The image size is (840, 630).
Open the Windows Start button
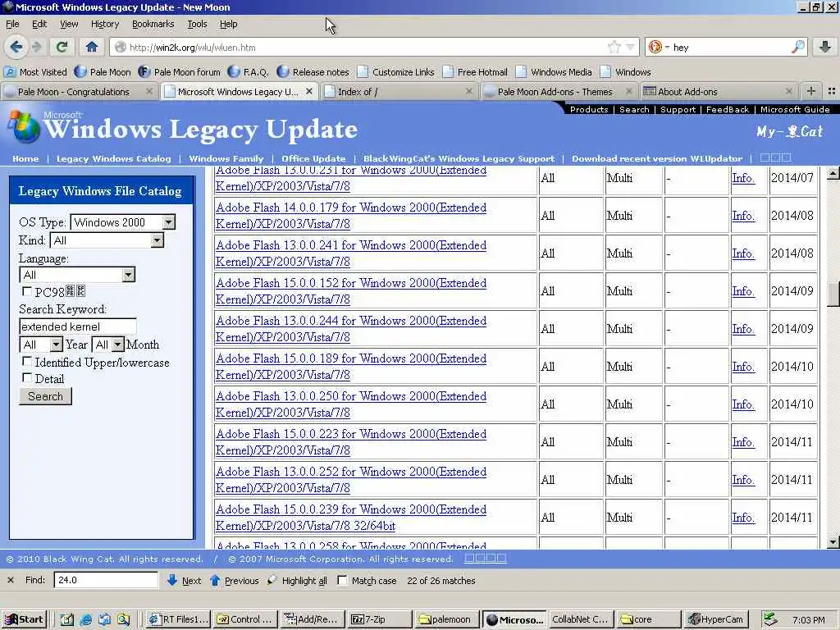[24, 619]
